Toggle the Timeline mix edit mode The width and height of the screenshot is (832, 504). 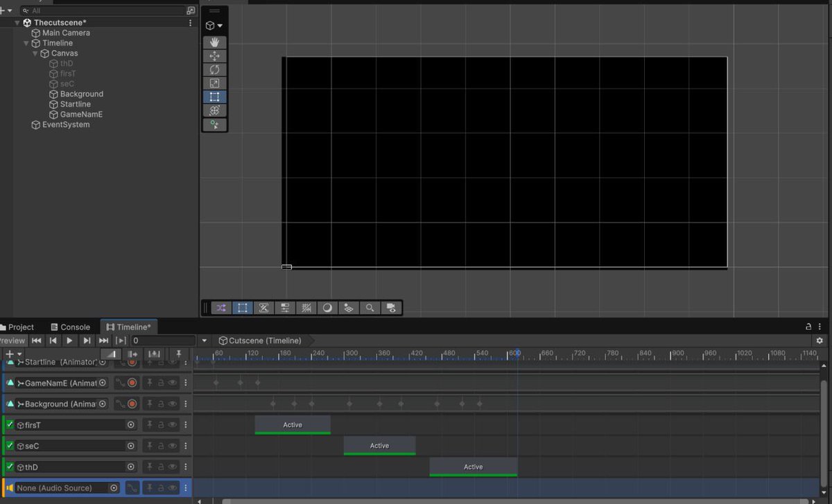(x=111, y=354)
